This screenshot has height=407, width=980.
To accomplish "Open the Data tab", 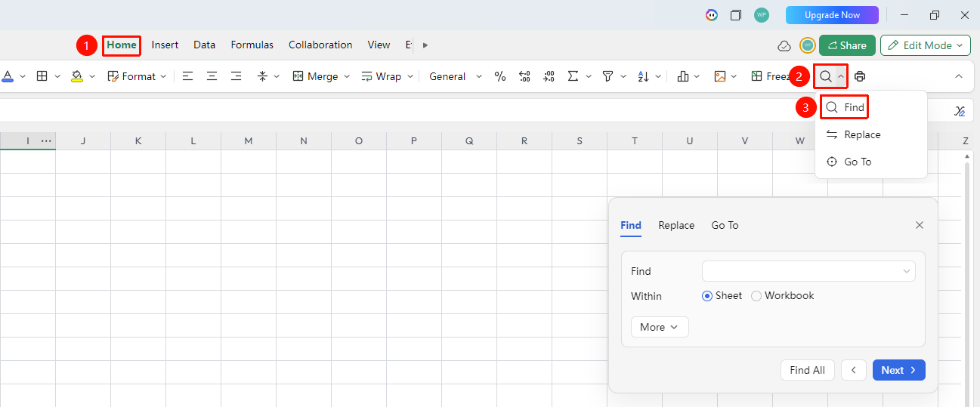I will point(204,45).
